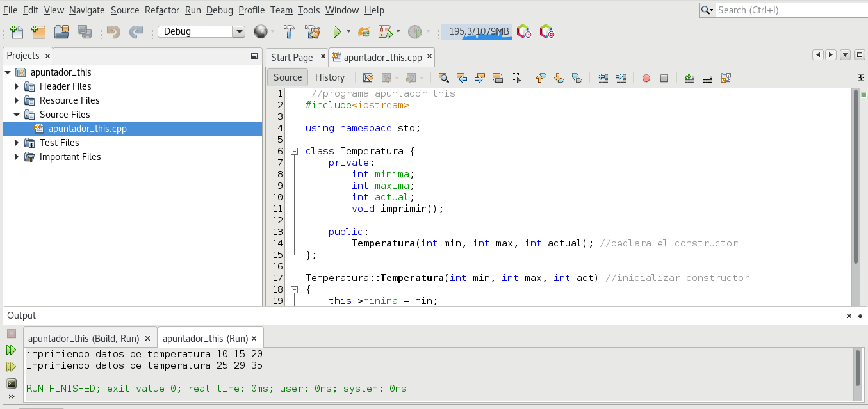
Task: Re-run the program from Output sidebar
Action: [11, 350]
